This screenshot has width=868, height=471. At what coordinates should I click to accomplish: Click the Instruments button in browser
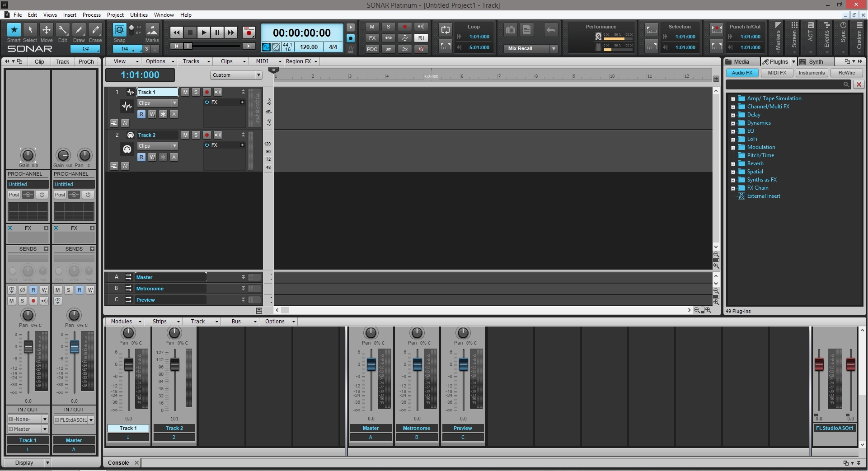811,73
